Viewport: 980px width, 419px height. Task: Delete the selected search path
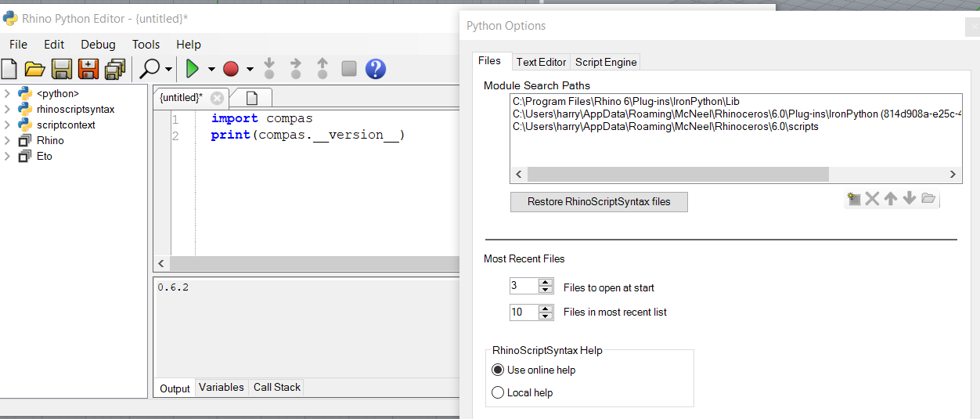pos(872,199)
